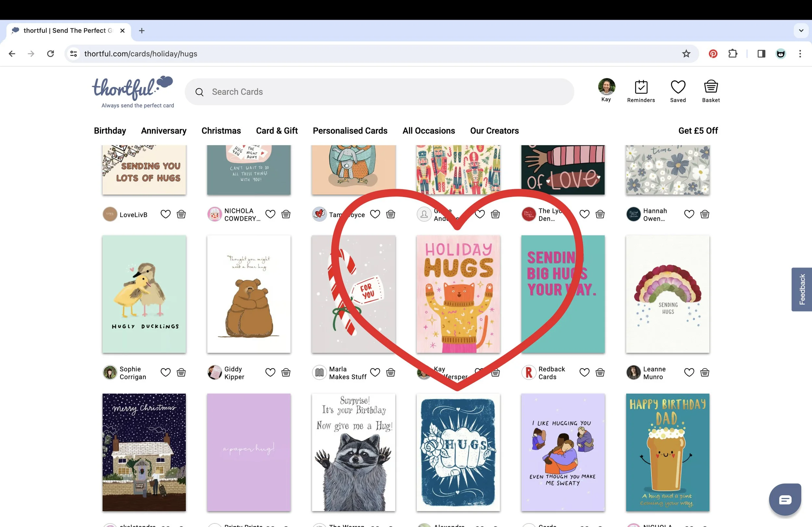This screenshot has width=812, height=527.
Task: Click the Search Cards input field
Action: point(379,92)
